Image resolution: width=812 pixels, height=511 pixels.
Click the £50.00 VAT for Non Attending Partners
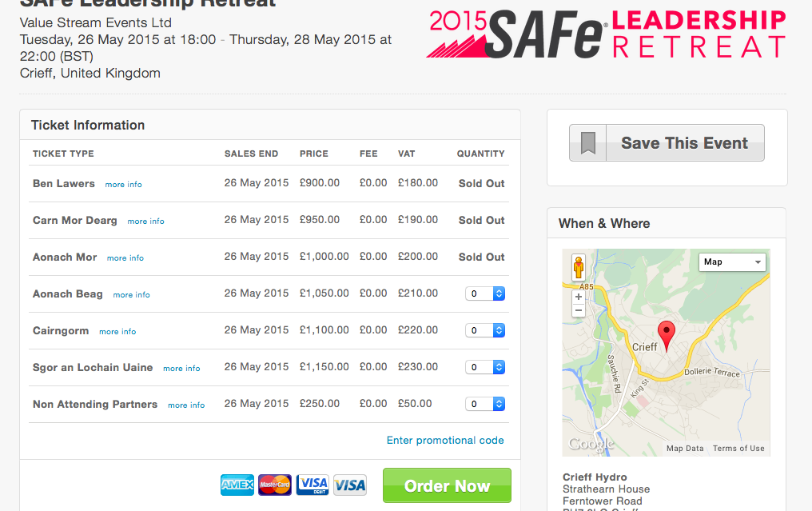pos(415,404)
